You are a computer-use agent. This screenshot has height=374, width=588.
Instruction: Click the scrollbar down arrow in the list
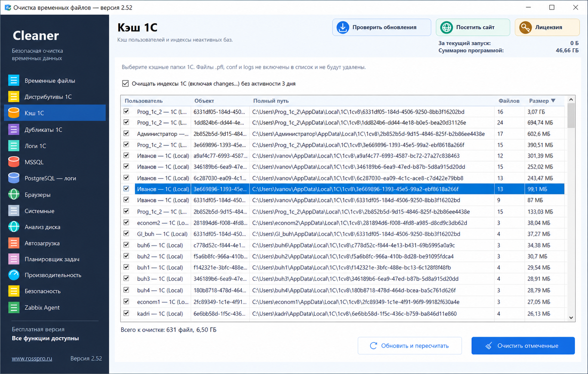571,318
